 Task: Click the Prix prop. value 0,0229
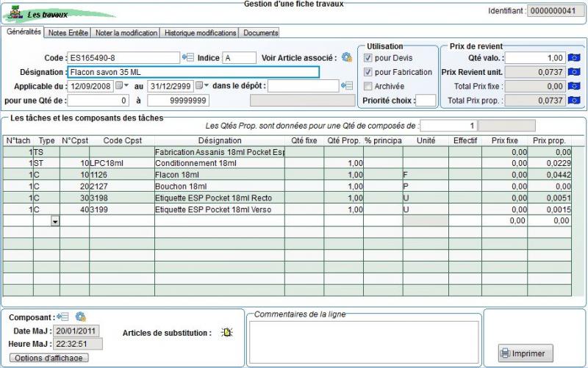550,163
